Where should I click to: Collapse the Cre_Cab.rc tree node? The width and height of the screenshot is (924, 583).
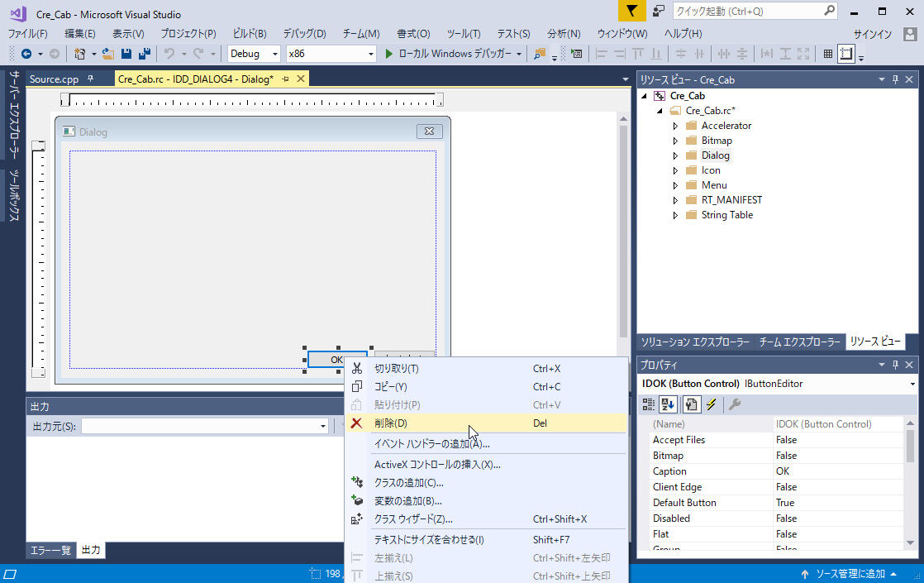[660, 111]
